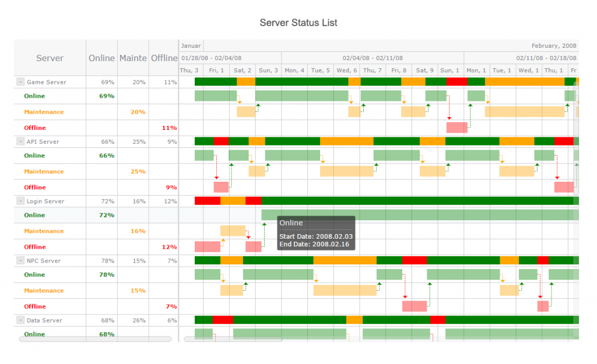The width and height of the screenshot is (597, 364).
Task: Select the Maintenance label under API Server
Action: tap(43, 171)
